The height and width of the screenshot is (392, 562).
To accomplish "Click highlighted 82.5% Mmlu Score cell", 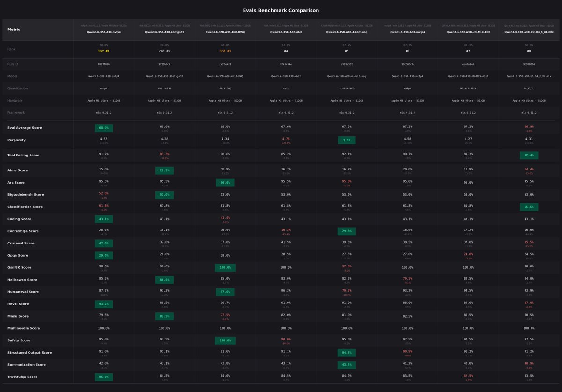I will (164, 317).
